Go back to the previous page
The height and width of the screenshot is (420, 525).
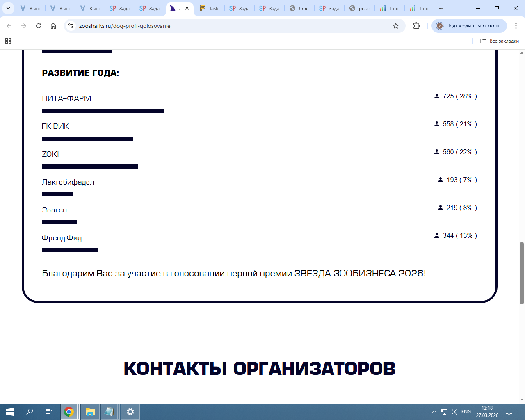pos(9,26)
